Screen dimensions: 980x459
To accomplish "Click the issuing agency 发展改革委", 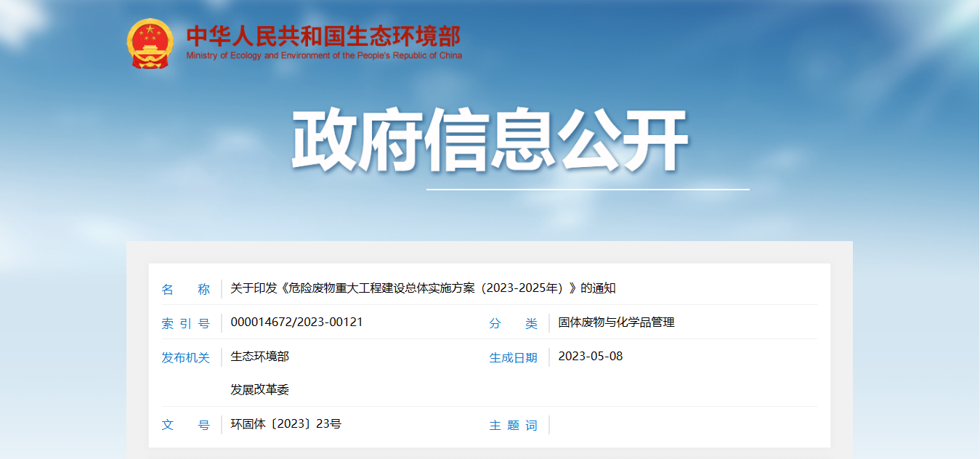I will click(259, 390).
